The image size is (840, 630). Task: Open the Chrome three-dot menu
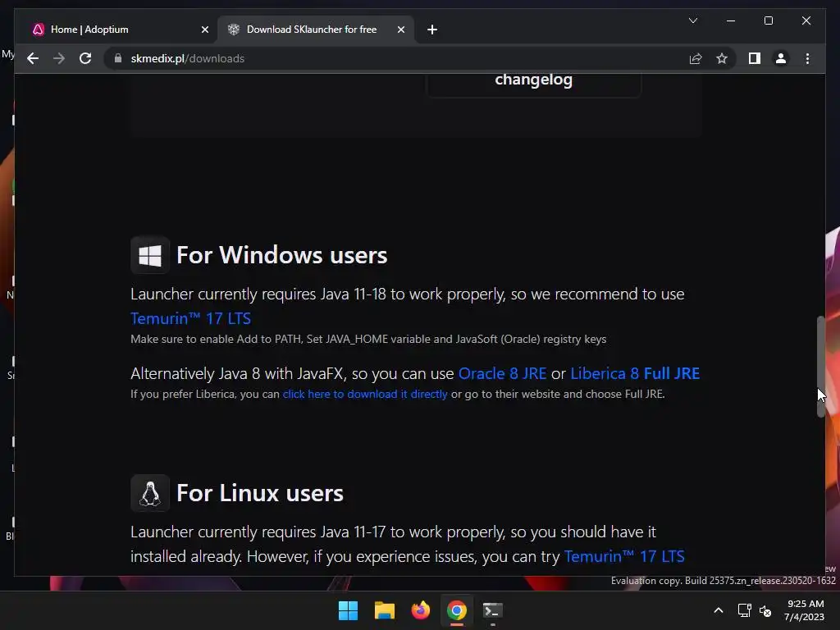(807, 58)
